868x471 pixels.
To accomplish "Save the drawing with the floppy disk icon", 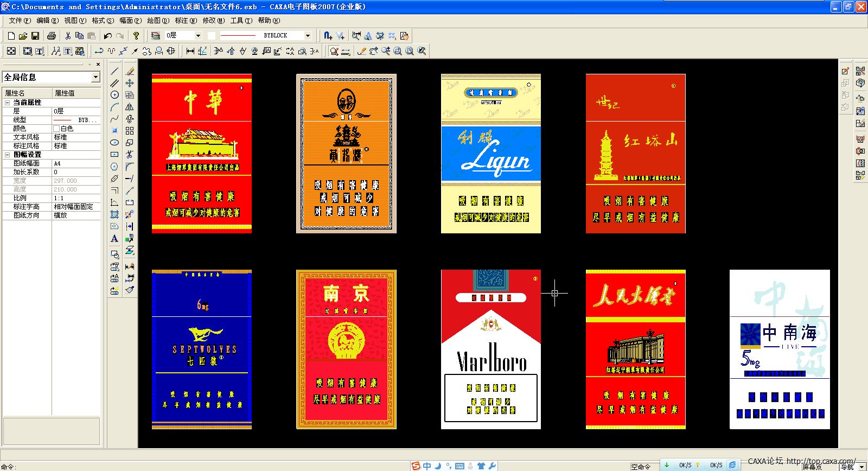I will (x=35, y=36).
